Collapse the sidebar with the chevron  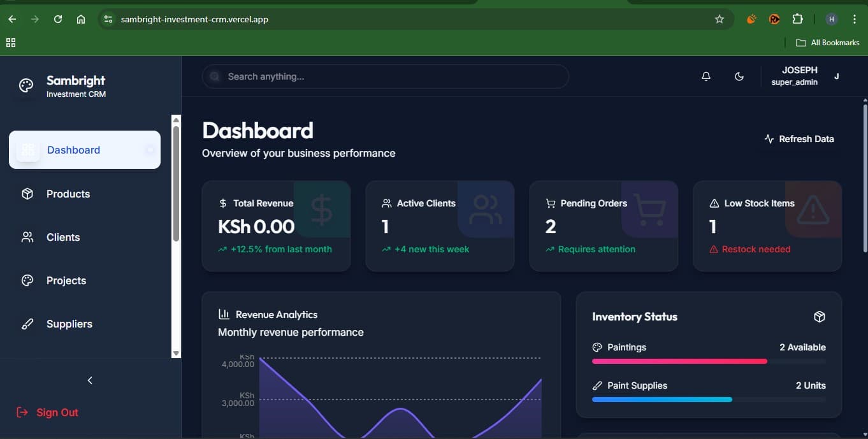coord(90,380)
